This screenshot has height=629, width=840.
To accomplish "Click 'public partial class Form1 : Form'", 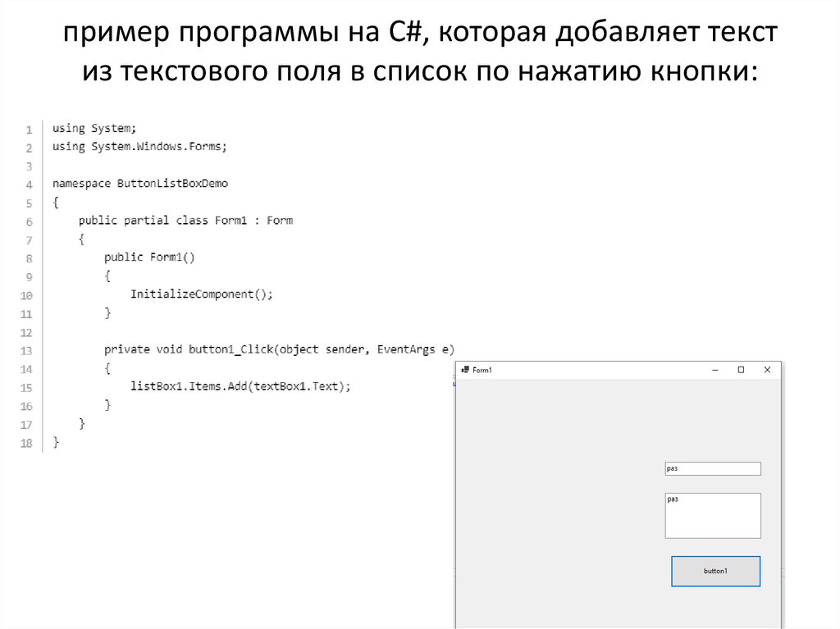I will point(186,221).
